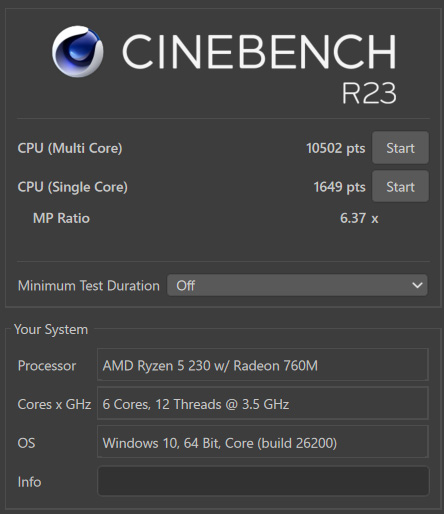Click the empty Info input field
Image resolution: width=444 pixels, height=514 pixels.
pos(263,481)
